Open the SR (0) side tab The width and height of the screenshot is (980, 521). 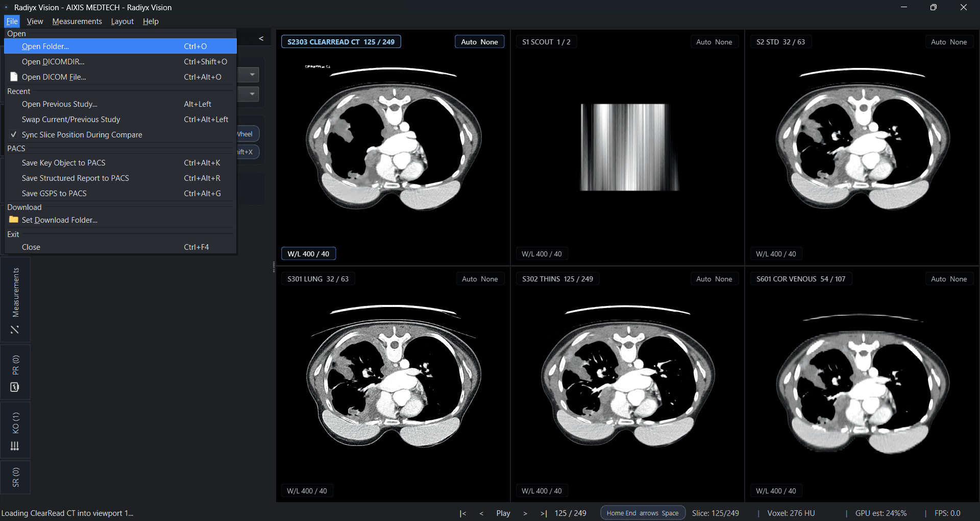click(x=15, y=477)
